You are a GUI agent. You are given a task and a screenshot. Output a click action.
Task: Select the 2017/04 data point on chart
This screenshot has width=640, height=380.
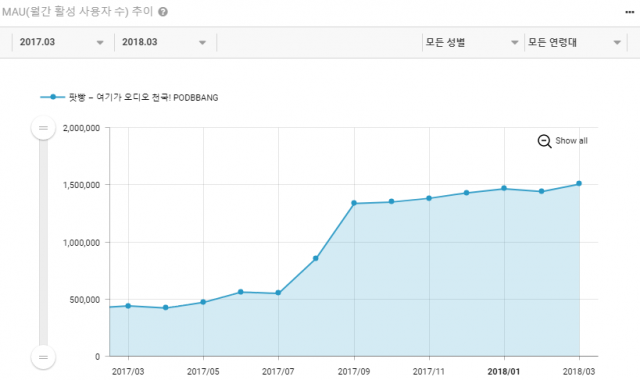166,308
